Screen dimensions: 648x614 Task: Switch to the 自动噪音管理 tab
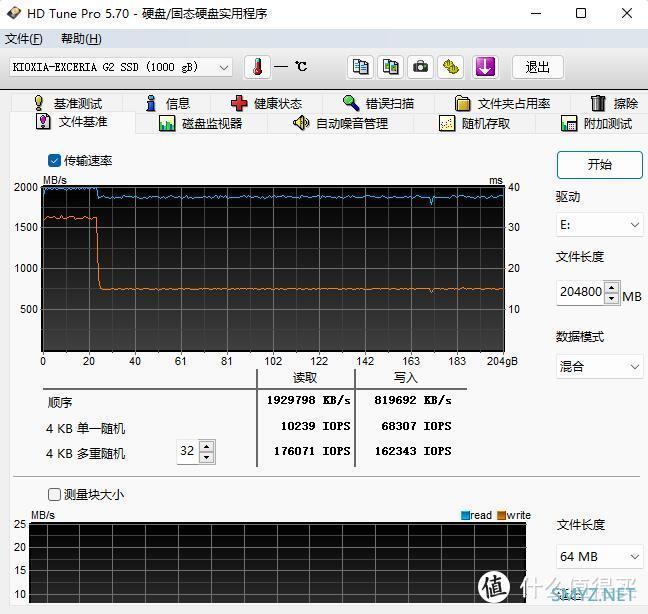click(340, 124)
